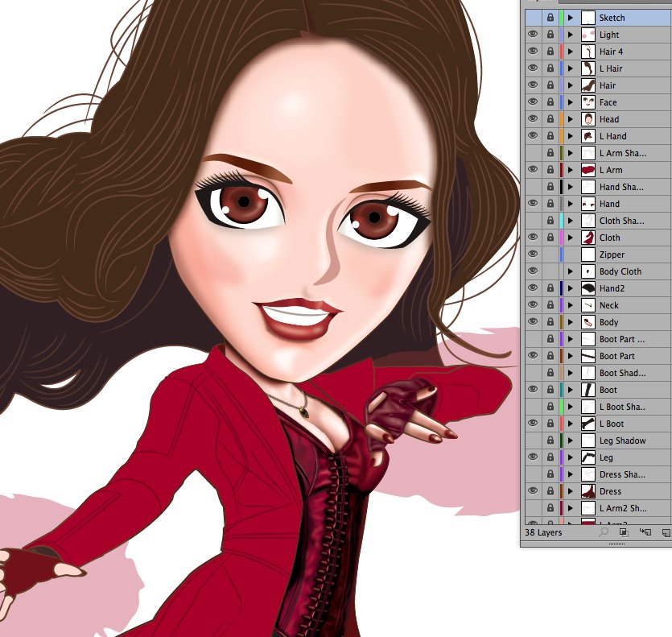Unlock the Light layer
Viewport: 672px width, 637px height.
[x=550, y=35]
